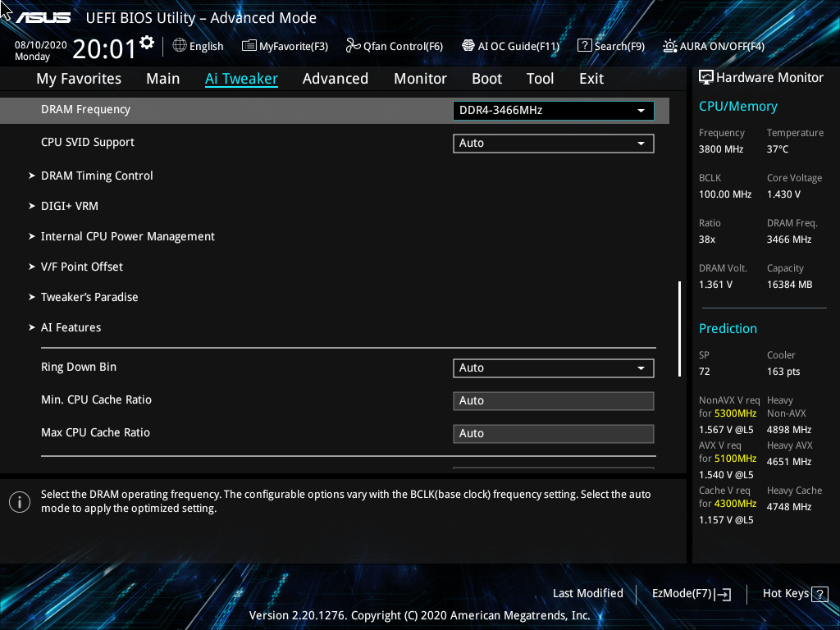The height and width of the screenshot is (630, 840).
Task: Switch to the My Favorites tab
Action: (x=79, y=79)
